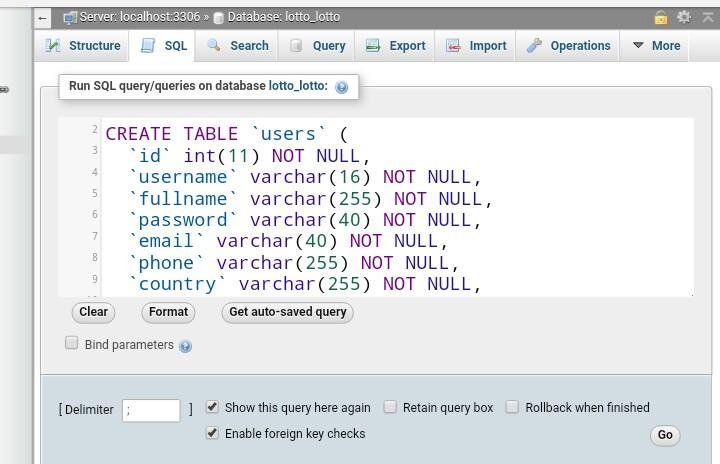Open page settings via the gear icon

pyautogui.click(x=684, y=17)
